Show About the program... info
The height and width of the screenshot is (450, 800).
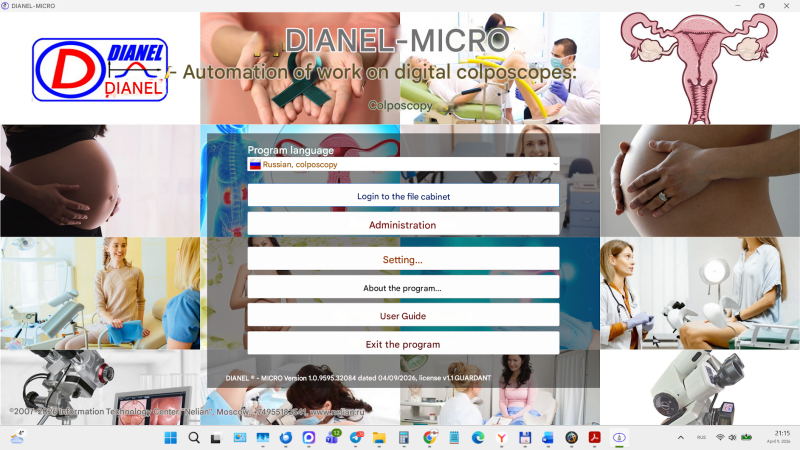(403, 288)
